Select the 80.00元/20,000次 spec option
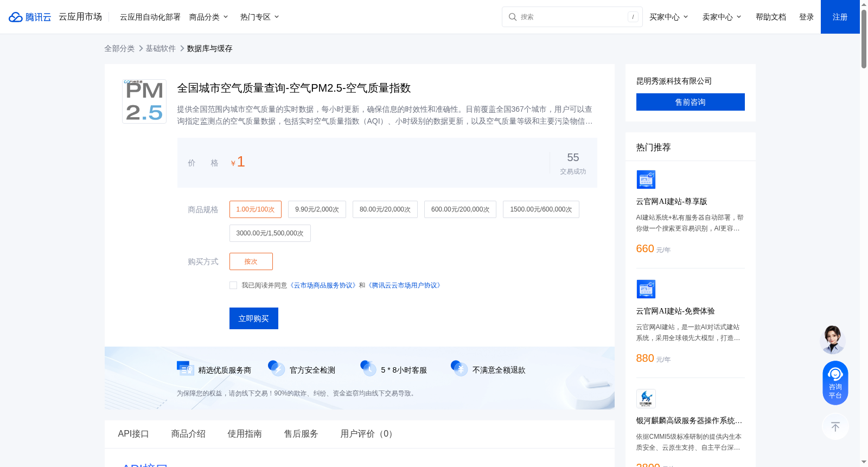 pos(385,209)
